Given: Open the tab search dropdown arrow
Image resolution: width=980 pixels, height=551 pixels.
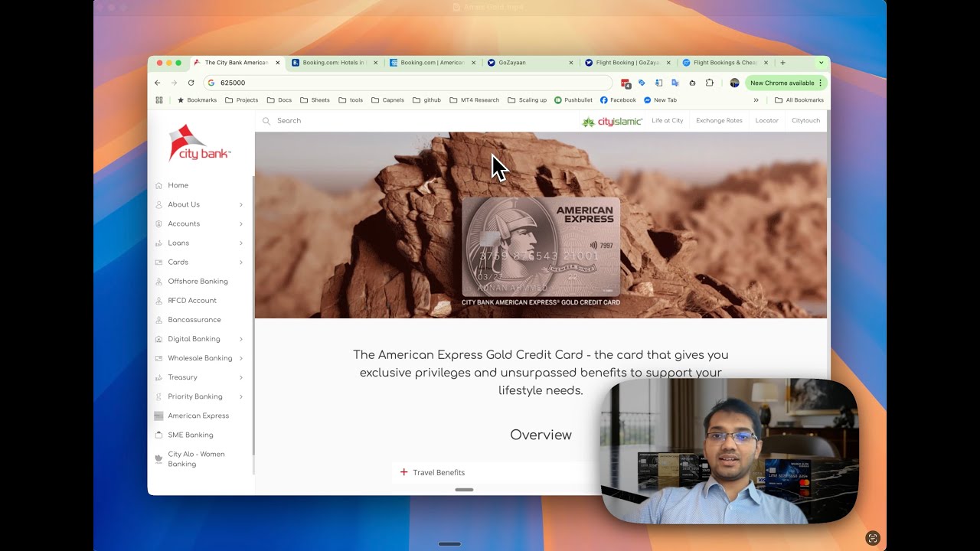Looking at the screenshot, I should 821,63.
